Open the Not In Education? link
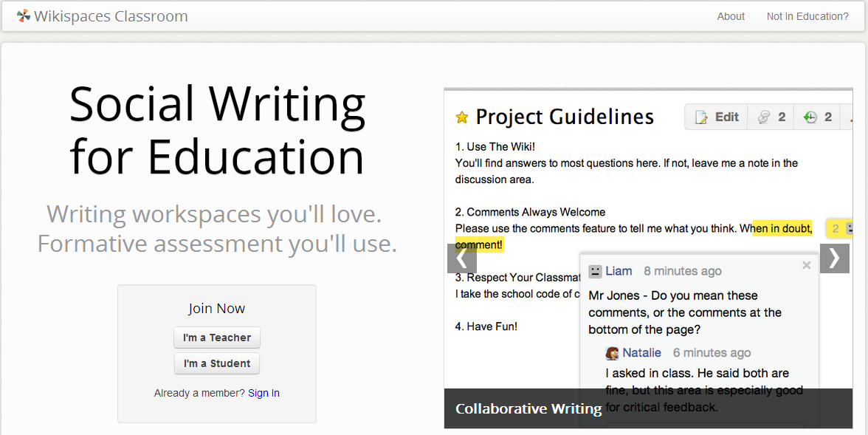Screen dimensions: 868x435 807,16
